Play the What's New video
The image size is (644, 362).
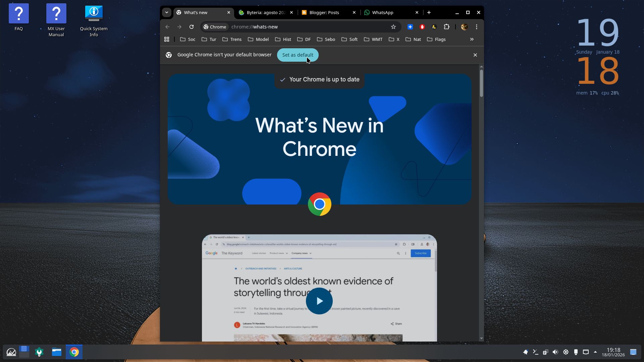click(319, 301)
